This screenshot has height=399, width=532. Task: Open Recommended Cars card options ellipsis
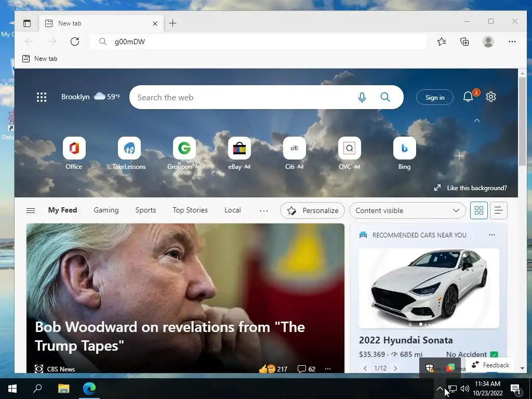pos(491,235)
